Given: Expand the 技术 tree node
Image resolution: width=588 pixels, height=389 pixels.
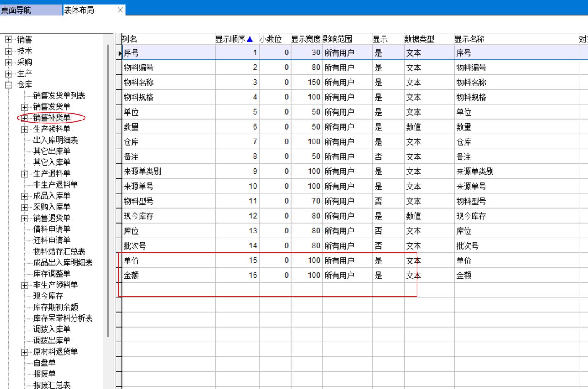Looking at the screenshot, I should pos(9,51).
